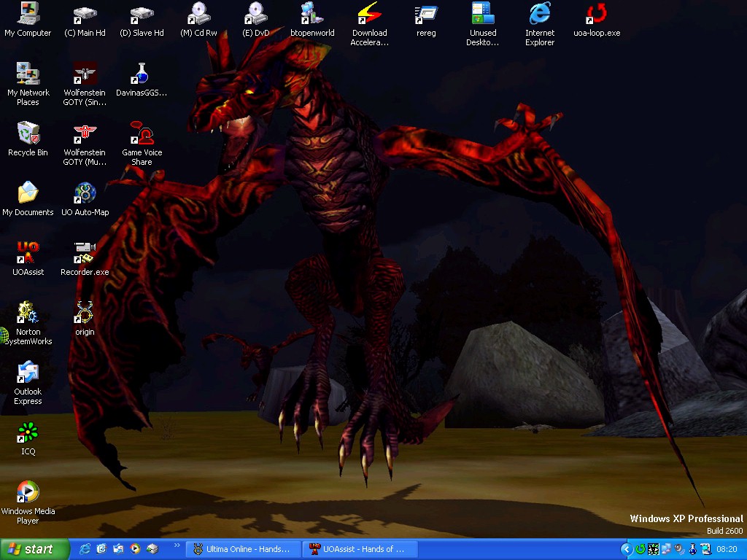Screen dimensions: 747x560
Task: Open network connection tray icon
Action: coord(667,549)
